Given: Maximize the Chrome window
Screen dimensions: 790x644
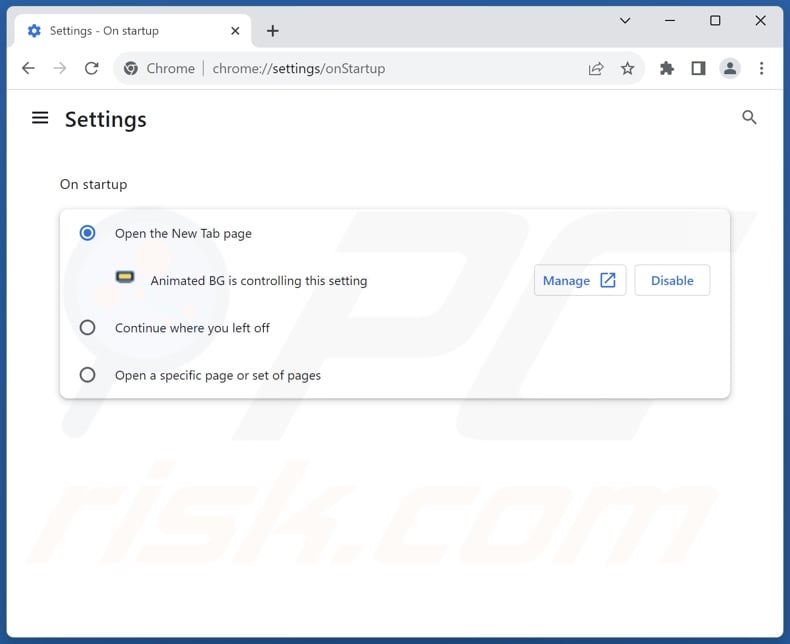Looking at the screenshot, I should point(715,21).
